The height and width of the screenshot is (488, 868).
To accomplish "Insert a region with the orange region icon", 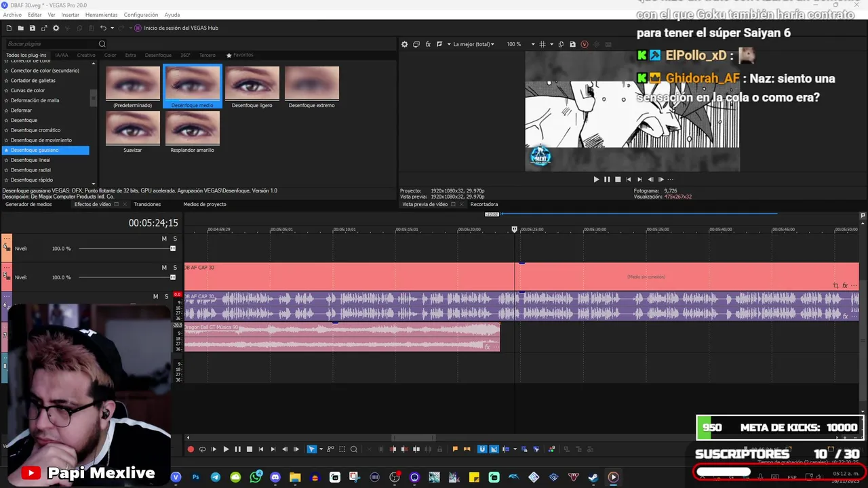I will [x=467, y=449].
